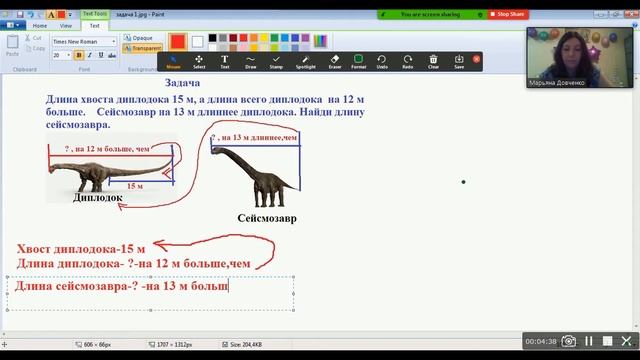
Task: Click Undo in the annotation bar
Action: (382, 62)
